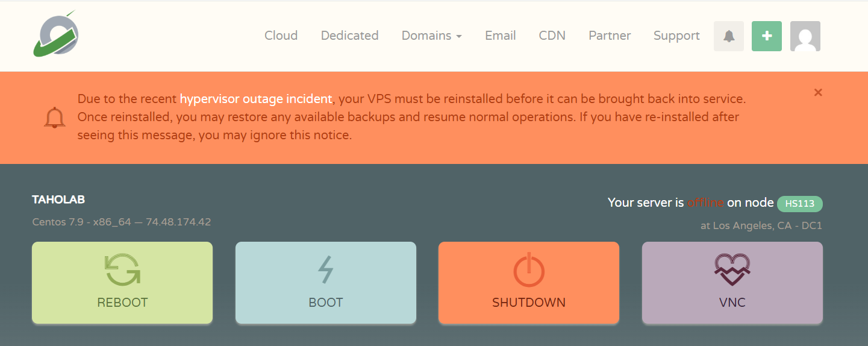
Task: Open the Partner page
Action: coord(609,36)
